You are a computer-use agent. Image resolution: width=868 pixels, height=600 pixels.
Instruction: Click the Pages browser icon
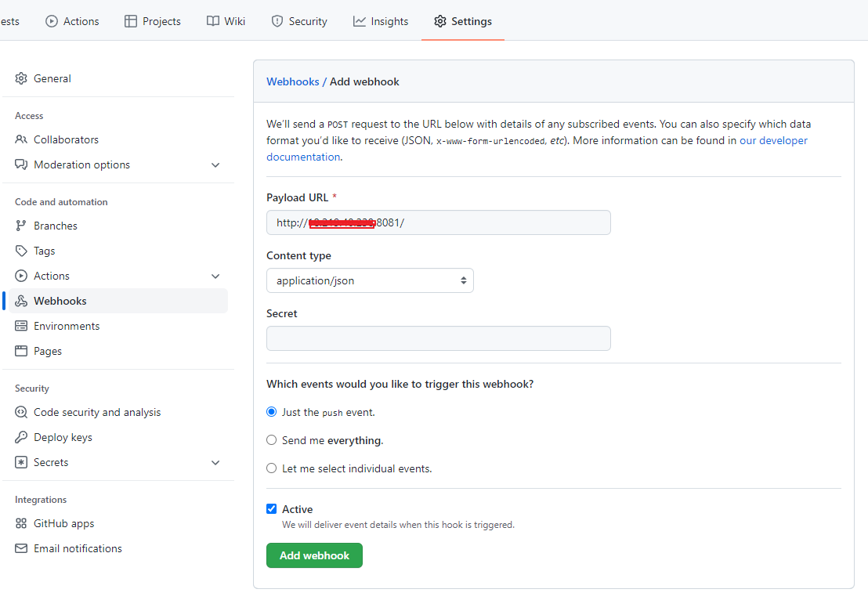pos(21,351)
